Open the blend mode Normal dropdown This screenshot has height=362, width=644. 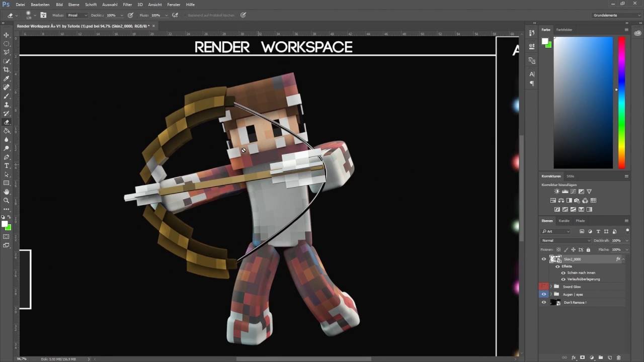[566, 240]
